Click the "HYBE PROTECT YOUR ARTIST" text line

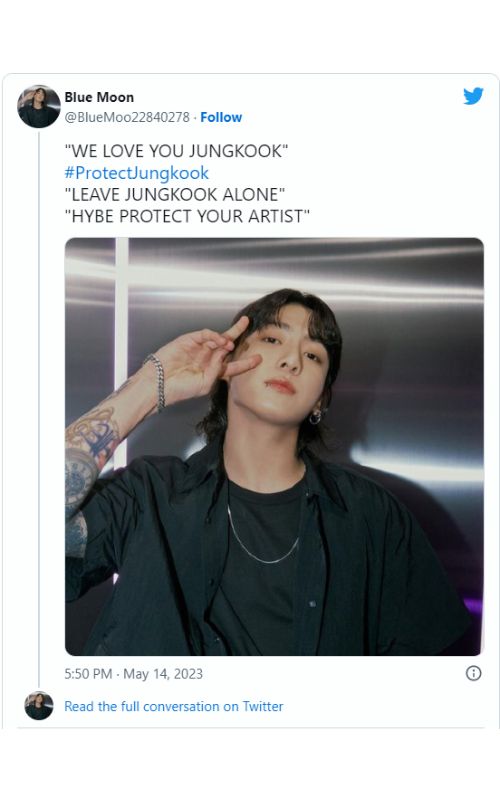(x=187, y=216)
